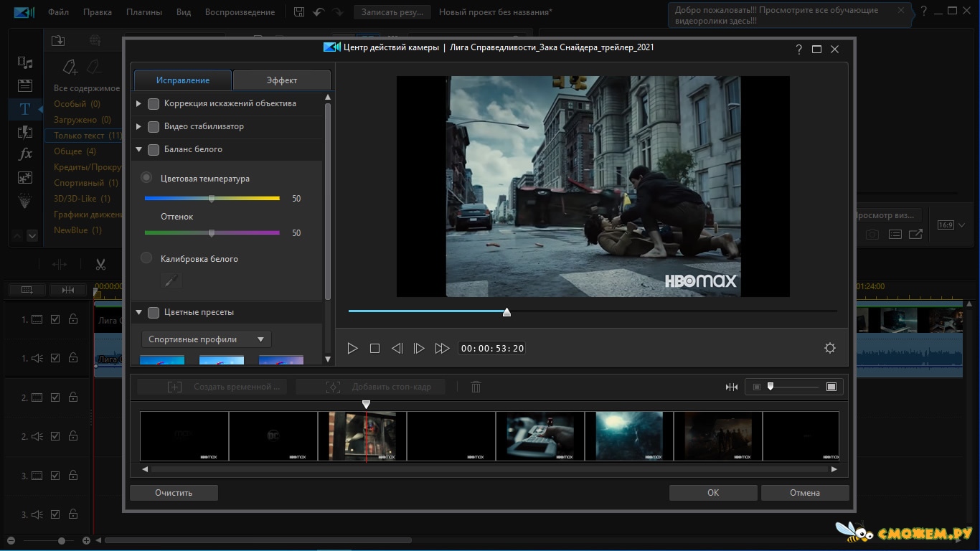Enable the Цветные пресеты checkbox
The height and width of the screenshot is (551, 980).
(154, 313)
